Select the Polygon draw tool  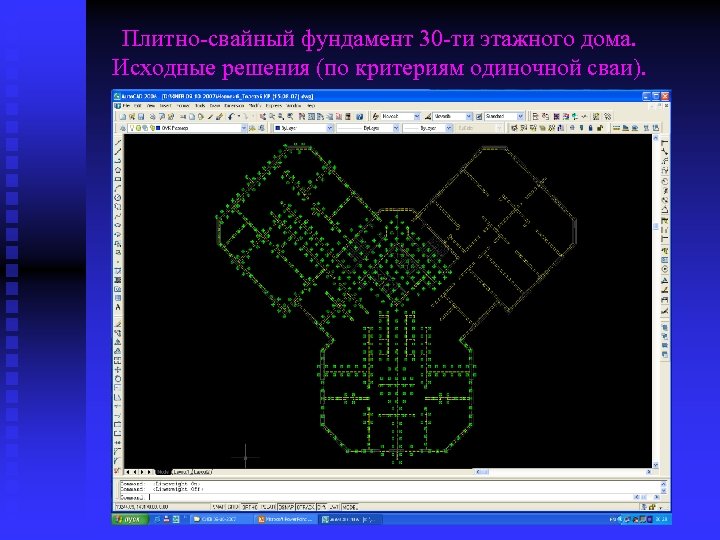point(118,170)
